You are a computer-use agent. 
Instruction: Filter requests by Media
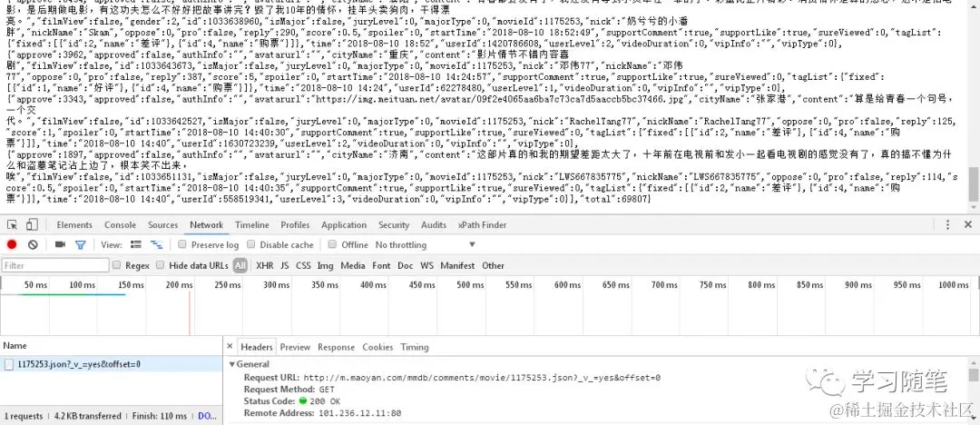pos(352,265)
